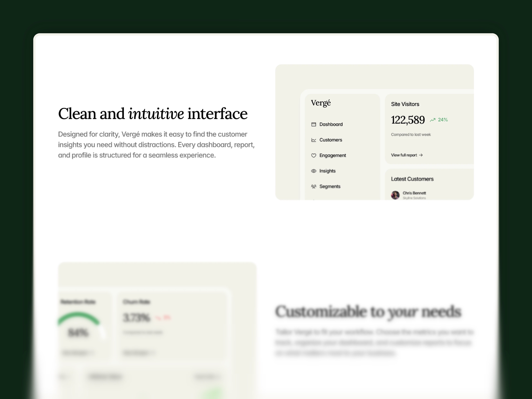Select the Dashboard icon in the sidebar
Viewport: 532px width, 399px height.
pos(314,124)
